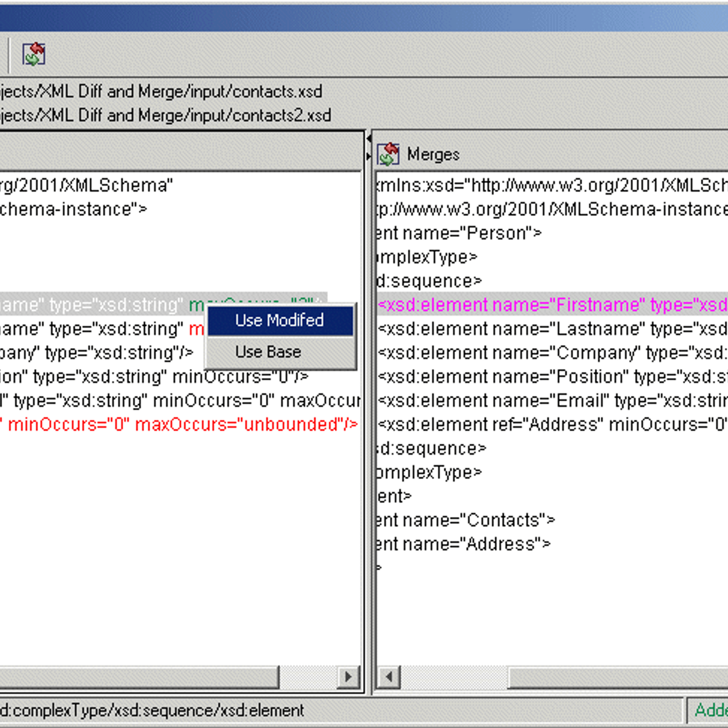Image resolution: width=728 pixels, height=728 pixels.
Task: Click XMLSchema-instance line in Merges pane
Action: pyautogui.click(x=552, y=209)
